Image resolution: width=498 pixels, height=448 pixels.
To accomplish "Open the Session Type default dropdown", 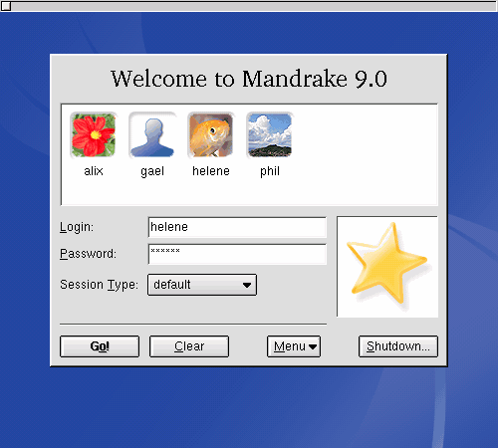I will [x=202, y=285].
